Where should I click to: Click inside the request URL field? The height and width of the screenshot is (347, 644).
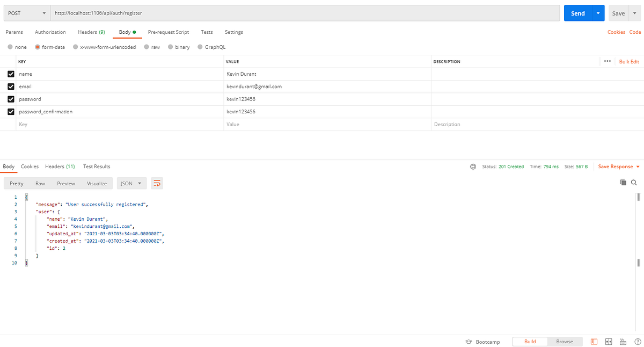215,12
